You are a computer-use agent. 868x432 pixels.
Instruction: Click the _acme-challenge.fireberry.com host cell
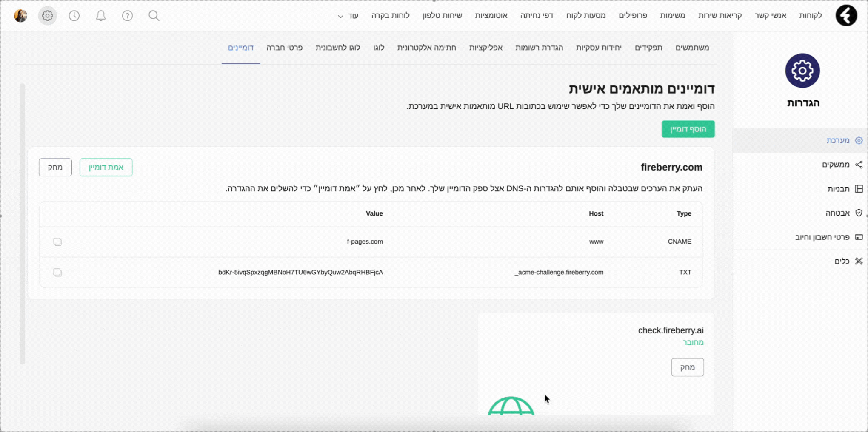[x=559, y=272]
